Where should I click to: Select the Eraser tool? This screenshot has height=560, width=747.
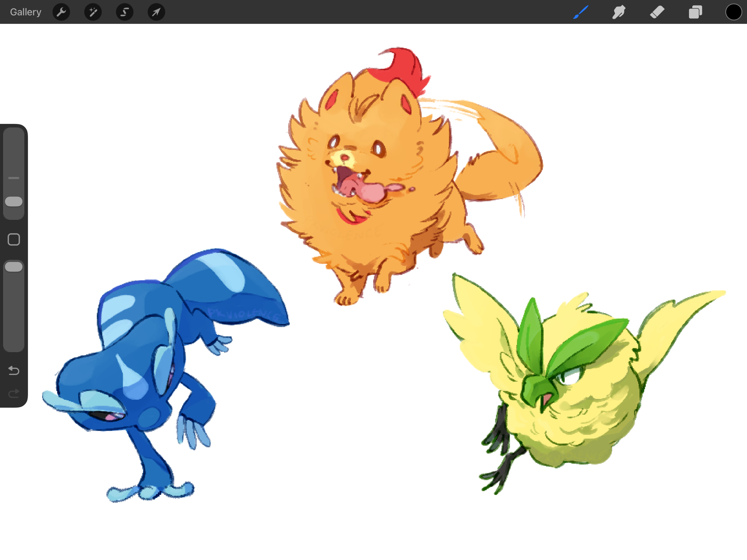pos(657,12)
